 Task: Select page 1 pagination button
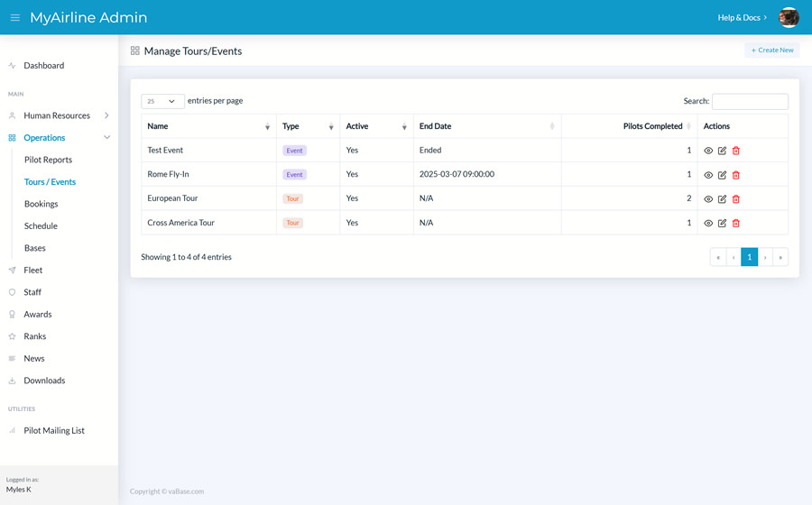pos(750,257)
